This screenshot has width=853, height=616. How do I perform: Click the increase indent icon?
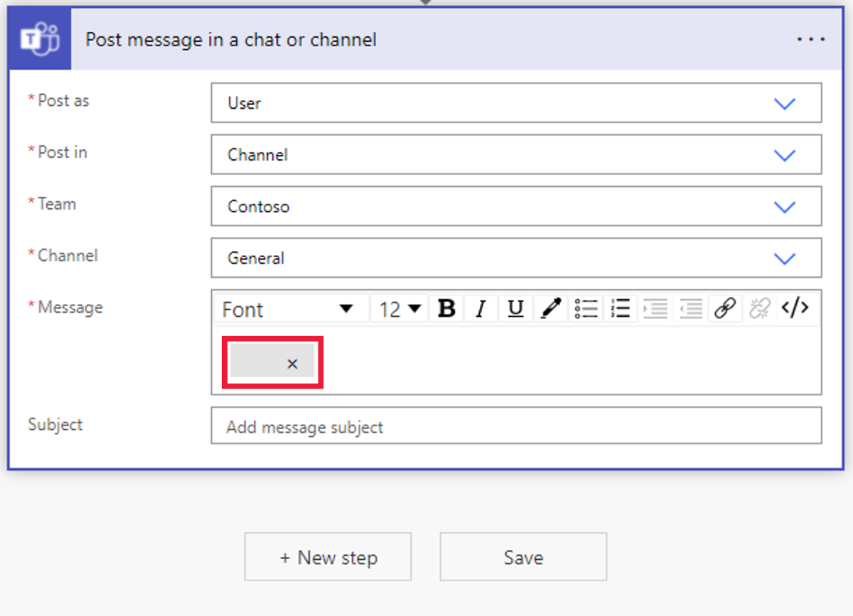click(x=655, y=309)
